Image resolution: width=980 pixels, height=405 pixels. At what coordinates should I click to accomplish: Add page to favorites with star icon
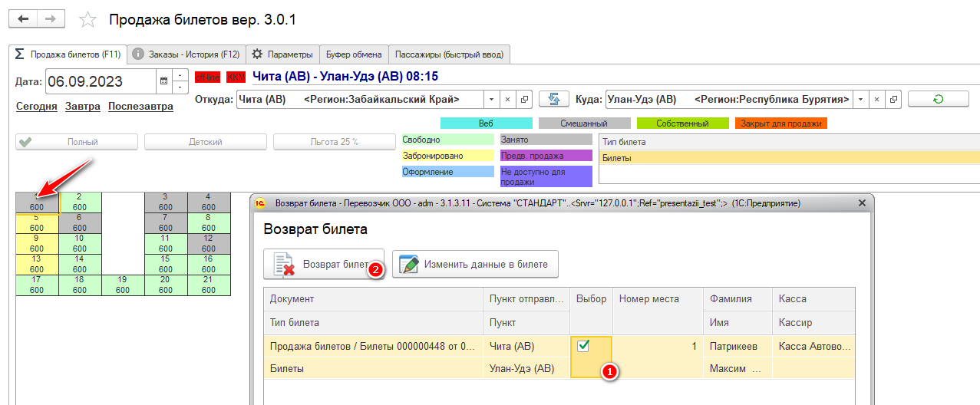[89, 20]
